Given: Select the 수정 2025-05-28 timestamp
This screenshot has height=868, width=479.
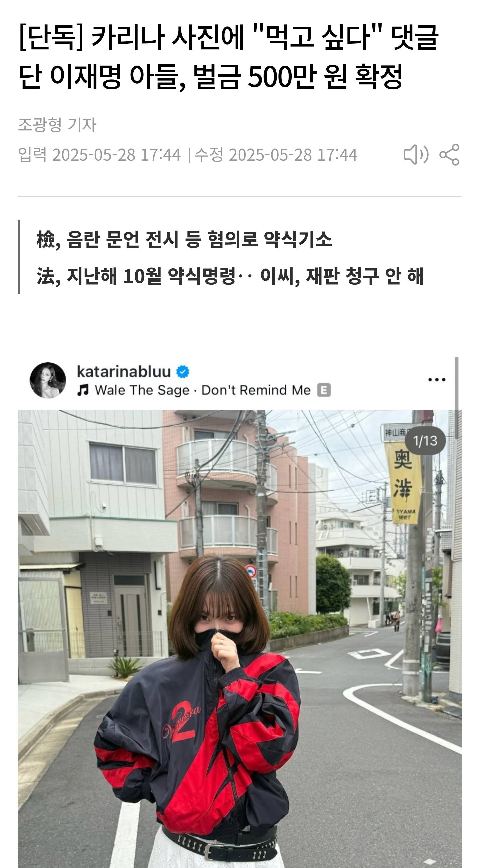Looking at the screenshot, I should pos(276,155).
